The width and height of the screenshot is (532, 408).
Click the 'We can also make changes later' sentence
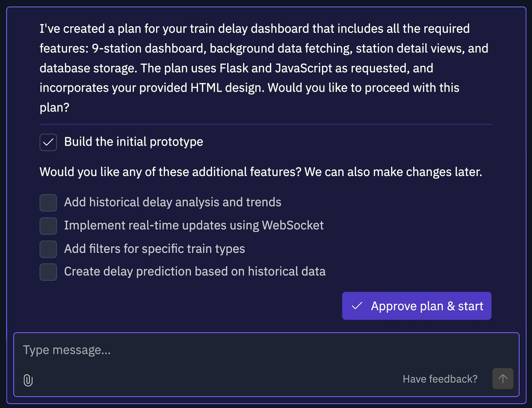[x=393, y=172]
